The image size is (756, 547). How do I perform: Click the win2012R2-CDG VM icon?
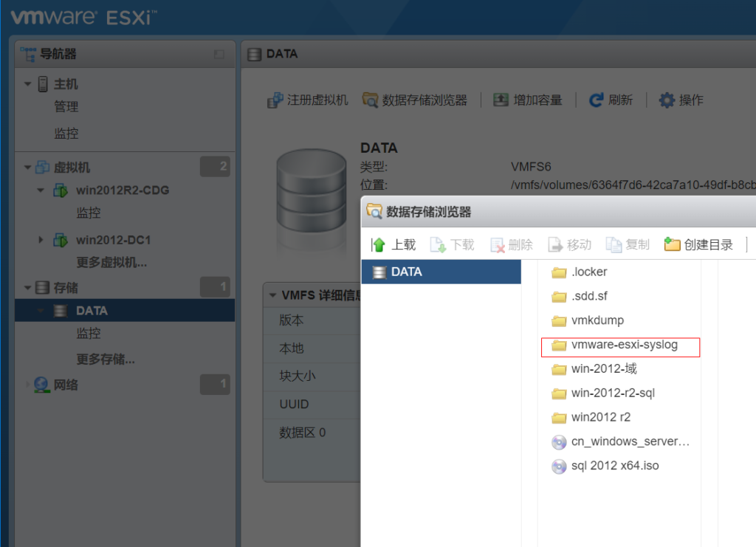[x=61, y=190]
